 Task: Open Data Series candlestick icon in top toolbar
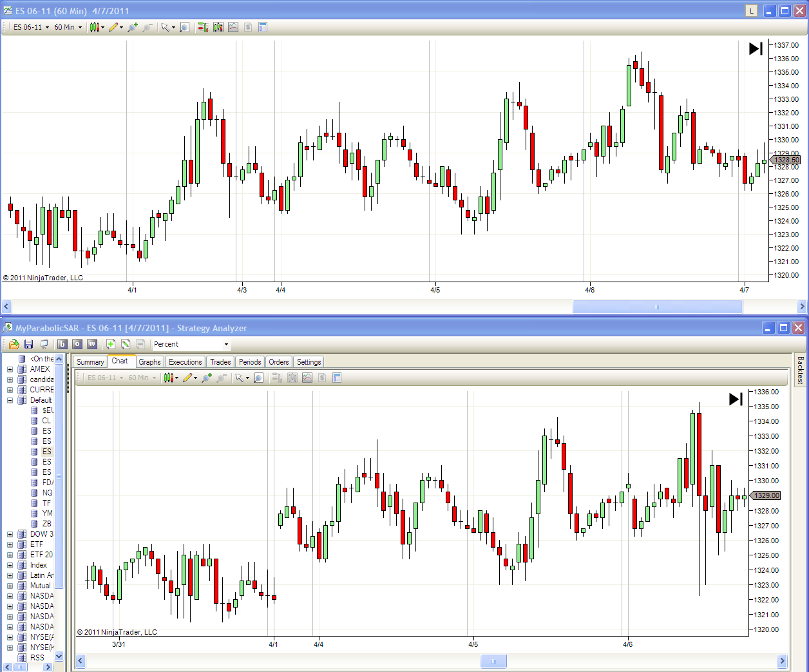[218, 27]
